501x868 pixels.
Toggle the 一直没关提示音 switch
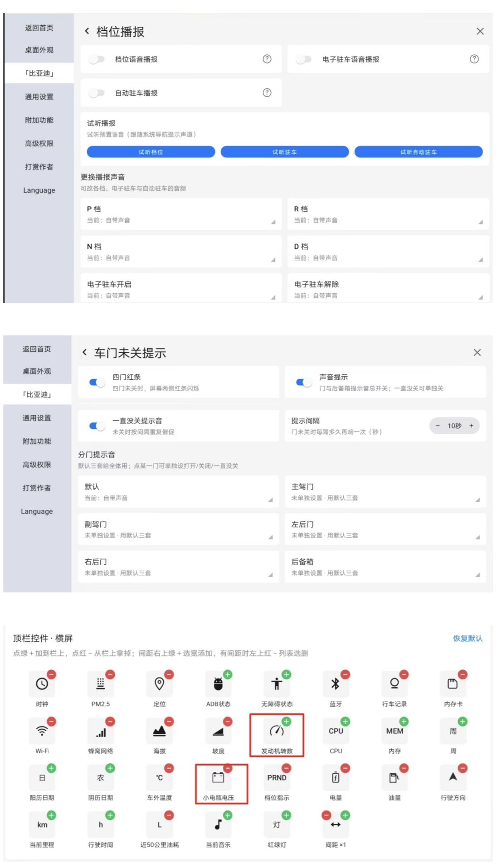point(97,426)
